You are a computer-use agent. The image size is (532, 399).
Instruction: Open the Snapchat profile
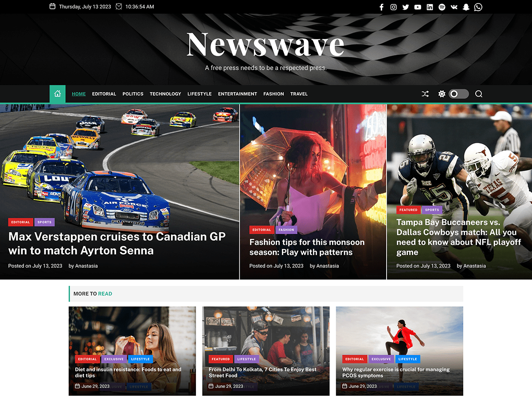tap(466, 7)
